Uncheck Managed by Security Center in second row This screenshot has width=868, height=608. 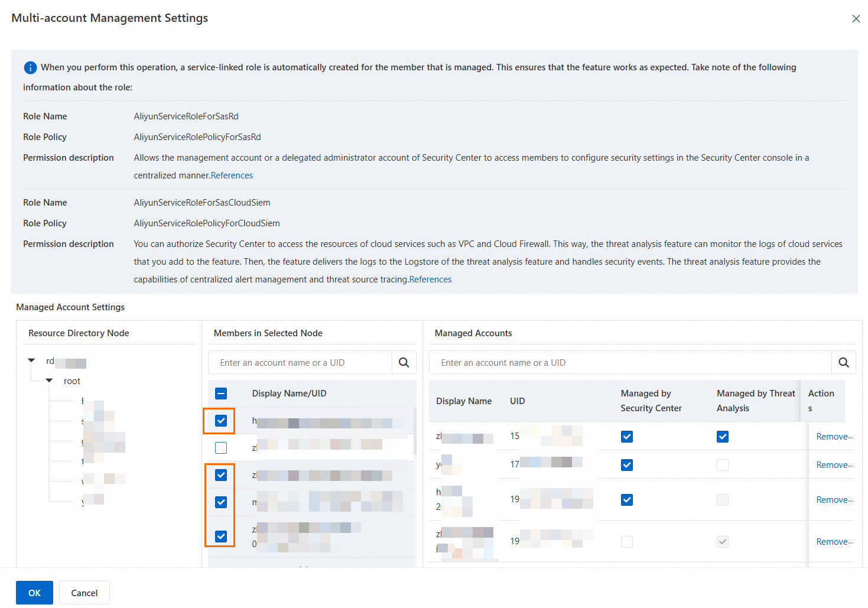click(627, 465)
